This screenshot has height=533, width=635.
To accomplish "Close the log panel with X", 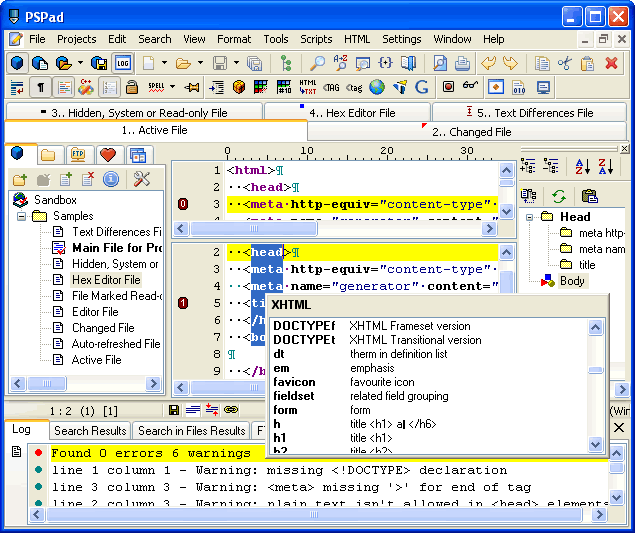I will point(618,427).
